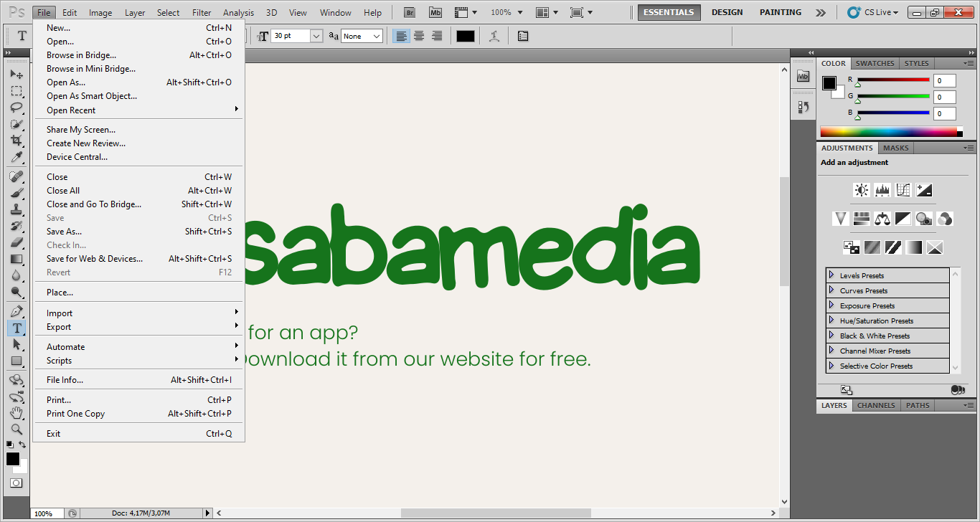
Task: Center text alignment in options bar
Action: [419, 36]
